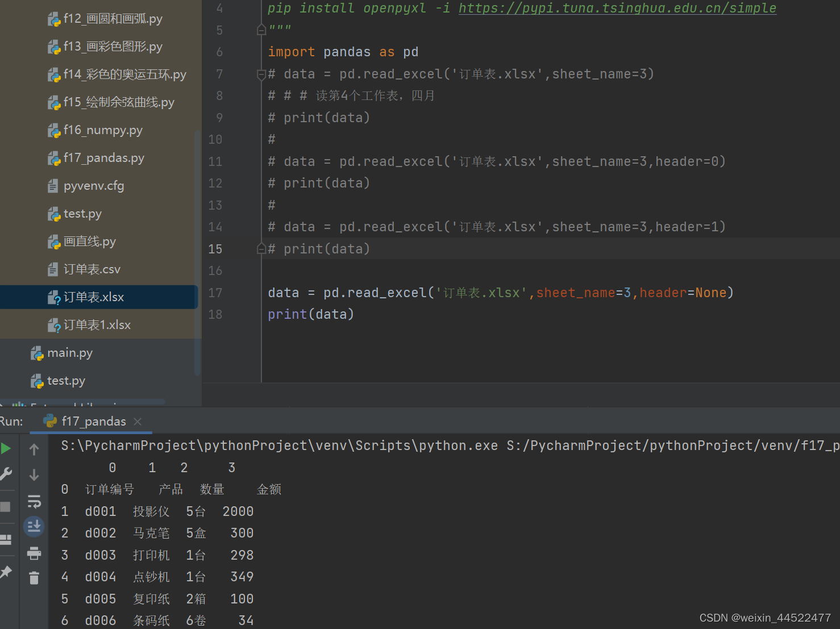This screenshot has height=629, width=840.
Task: Open run configuration via the wrench icon
Action: 6,474
